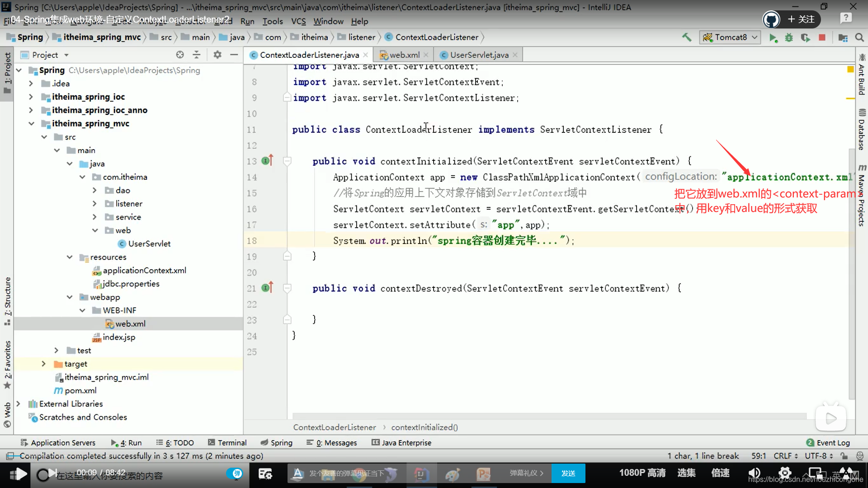The height and width of the screenshot is (488, 868).
Task: Click the video player settings gear icon
Action: click(784, 473)
